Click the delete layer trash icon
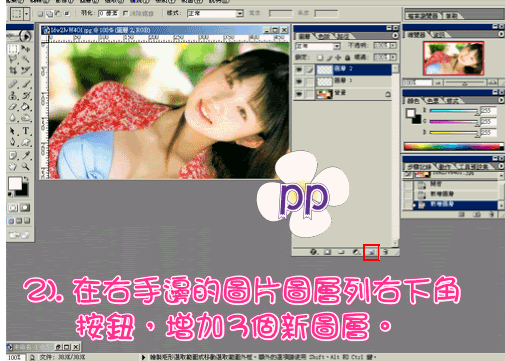The image size is (505, 361). point(385,252)
